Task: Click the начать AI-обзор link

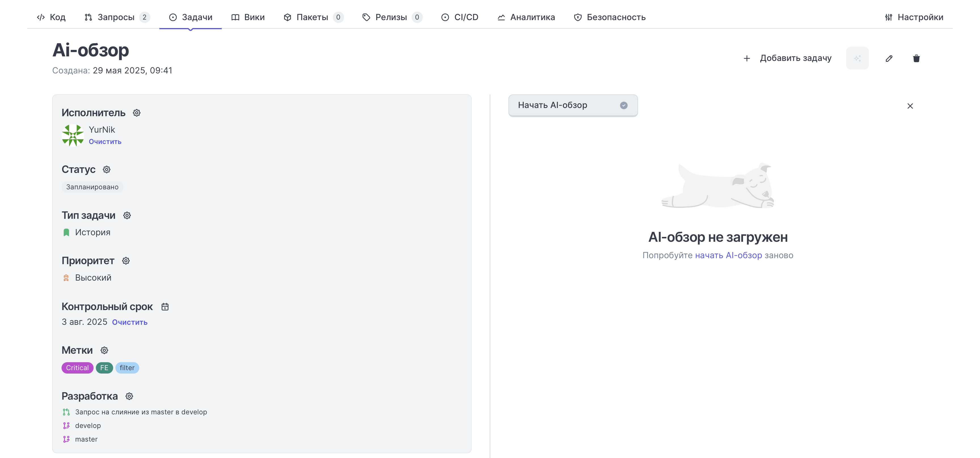Action: pyautogui.click(x=728, y=255)
